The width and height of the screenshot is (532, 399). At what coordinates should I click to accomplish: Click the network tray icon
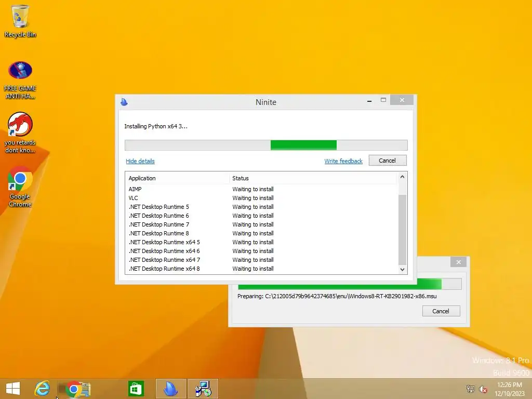(x=470, y=389)
